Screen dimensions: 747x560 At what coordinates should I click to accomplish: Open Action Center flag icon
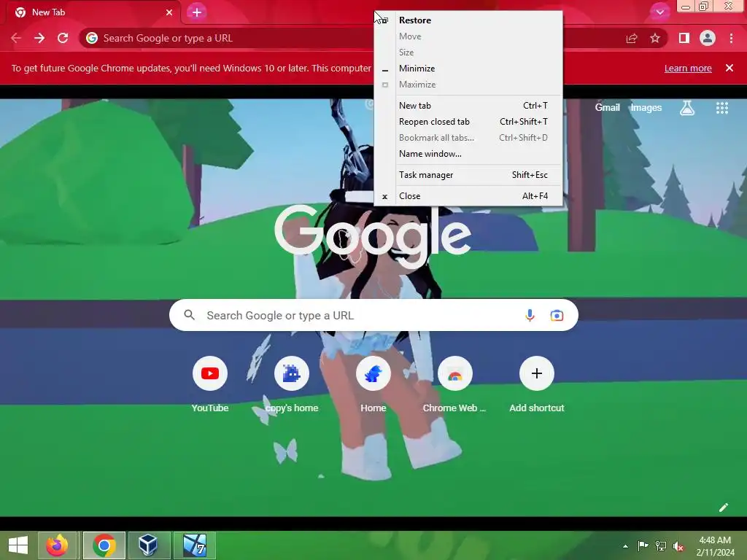click(643, 545)
